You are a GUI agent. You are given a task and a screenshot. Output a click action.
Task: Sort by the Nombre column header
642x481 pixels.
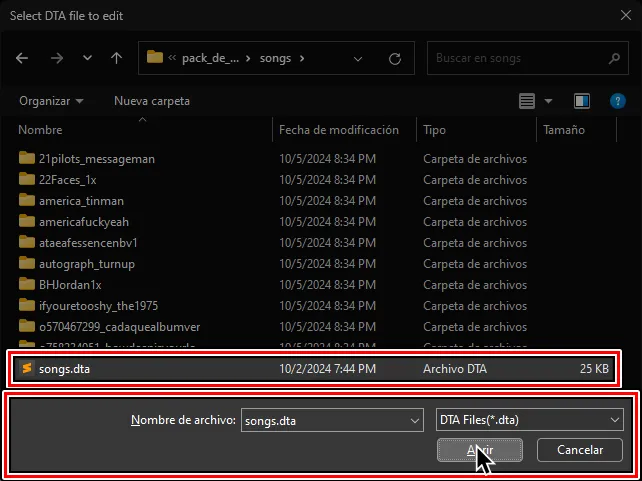pyautogui.click(x=40, y=130)
